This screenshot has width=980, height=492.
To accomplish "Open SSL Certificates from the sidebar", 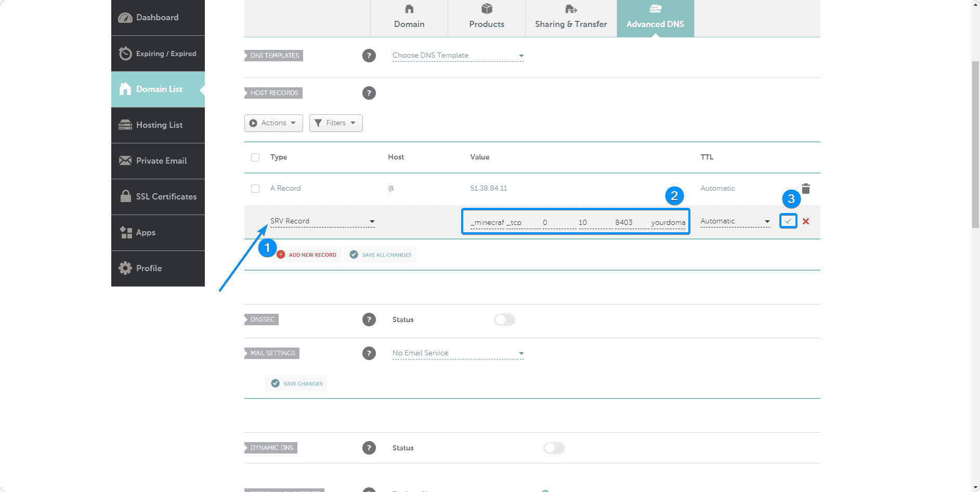I will click(x=158, y=197).
